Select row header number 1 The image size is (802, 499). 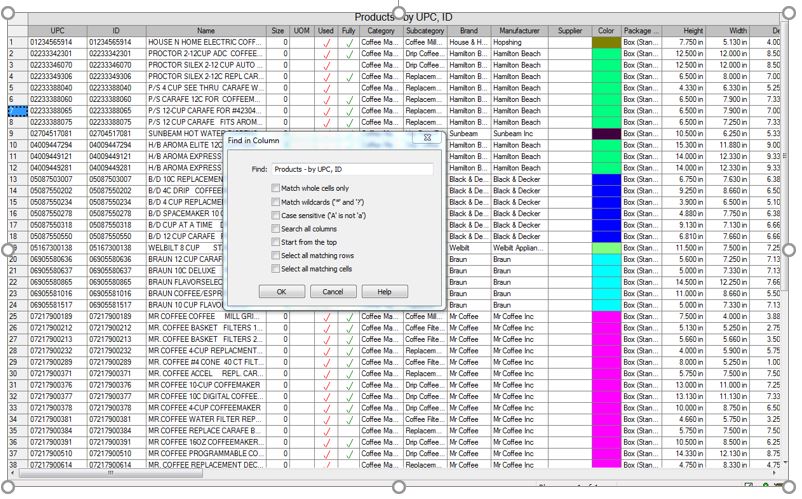(17, 42)
